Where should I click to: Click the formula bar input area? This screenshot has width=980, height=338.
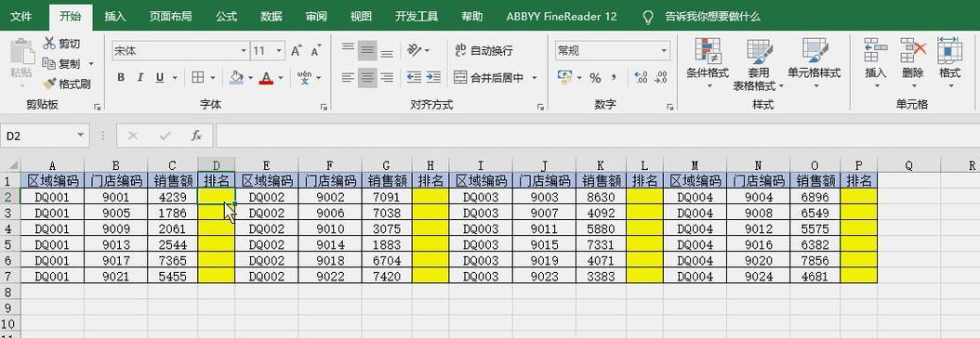(597, 136)
